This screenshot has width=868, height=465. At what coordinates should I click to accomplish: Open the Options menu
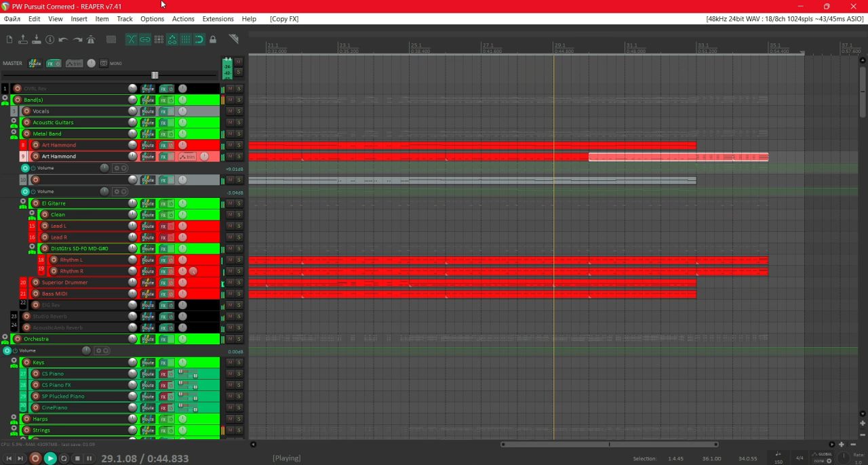click(x=152, y=19)
